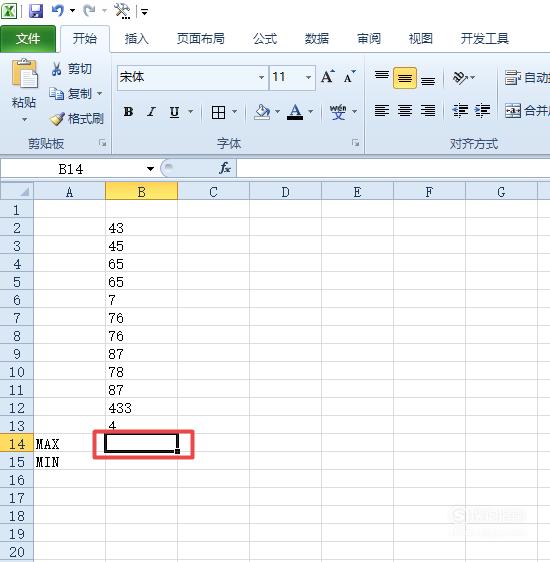This screenshot has width=550, height=562.
Task: Expand the 粘贴 paste options arrow
Action: (24, 119)
